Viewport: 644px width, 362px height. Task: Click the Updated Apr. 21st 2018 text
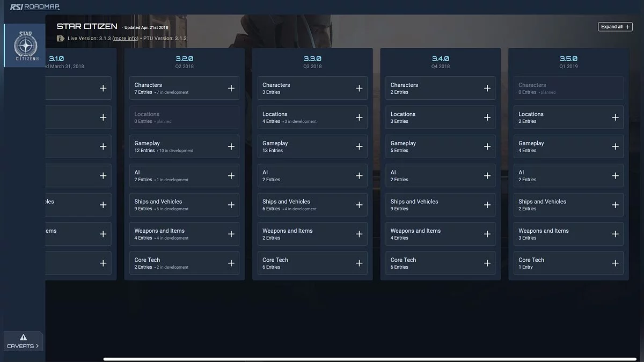[x=146, y=27]
